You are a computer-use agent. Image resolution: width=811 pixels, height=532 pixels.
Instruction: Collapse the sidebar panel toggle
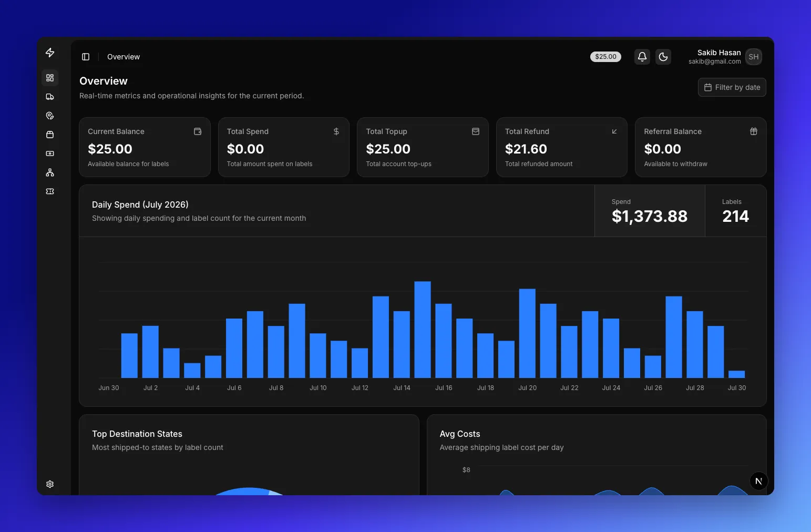(x=86, y=57)
